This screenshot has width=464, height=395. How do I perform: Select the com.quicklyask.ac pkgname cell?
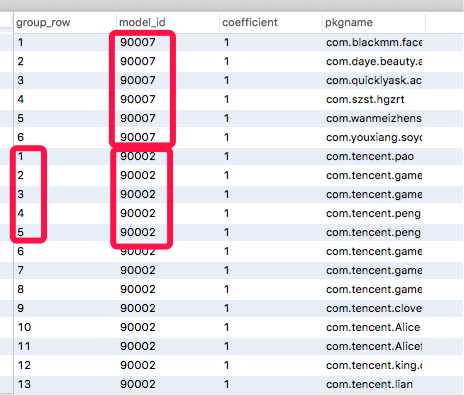(374, 80)
